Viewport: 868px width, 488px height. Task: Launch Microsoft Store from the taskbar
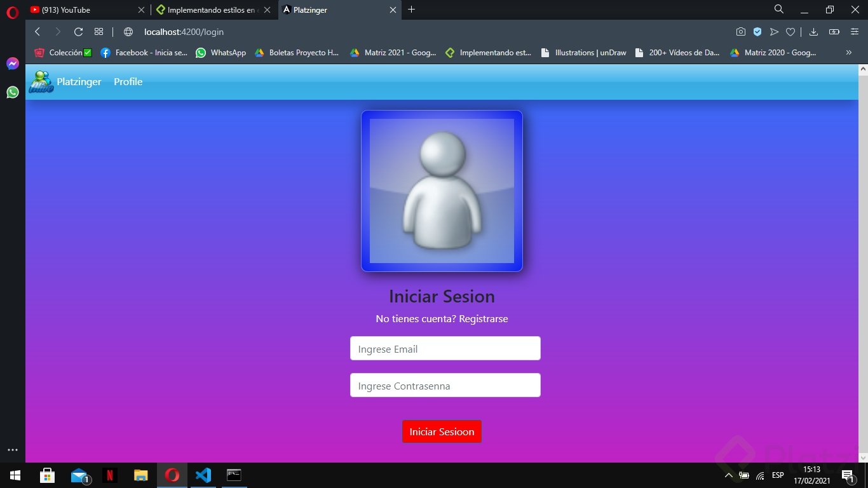47,475
